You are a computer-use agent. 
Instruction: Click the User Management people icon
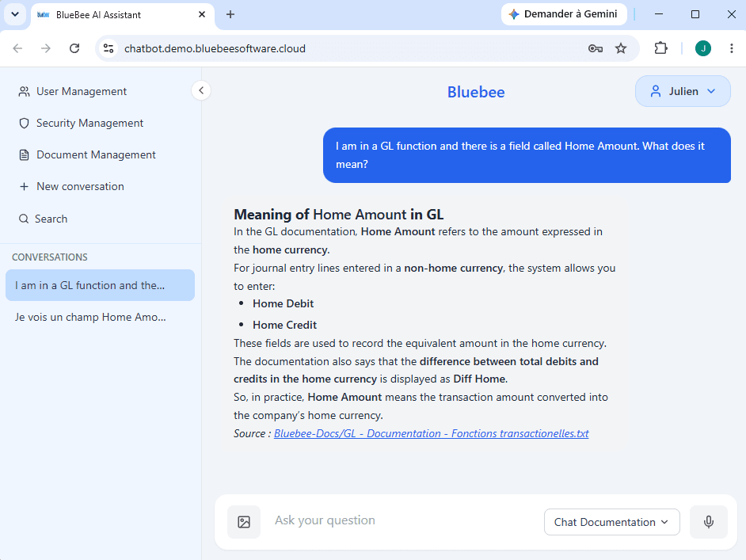pos(24,91)
